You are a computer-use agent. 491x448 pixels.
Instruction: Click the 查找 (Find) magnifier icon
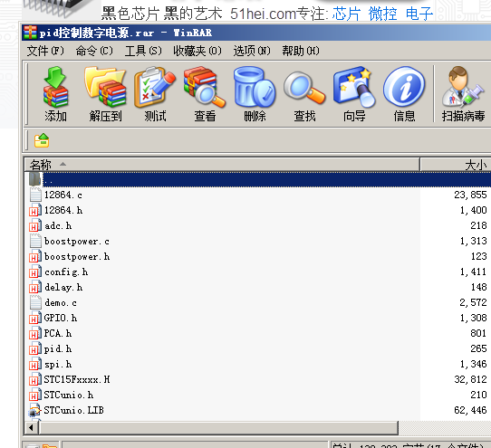point(304,88)
